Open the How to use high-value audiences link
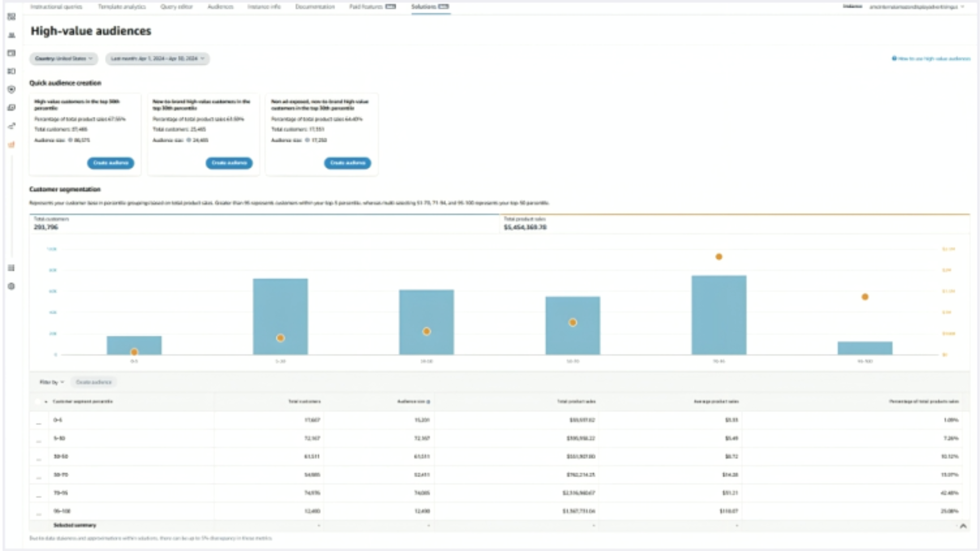Screen dimensions: 980x551 pos(931,58)
